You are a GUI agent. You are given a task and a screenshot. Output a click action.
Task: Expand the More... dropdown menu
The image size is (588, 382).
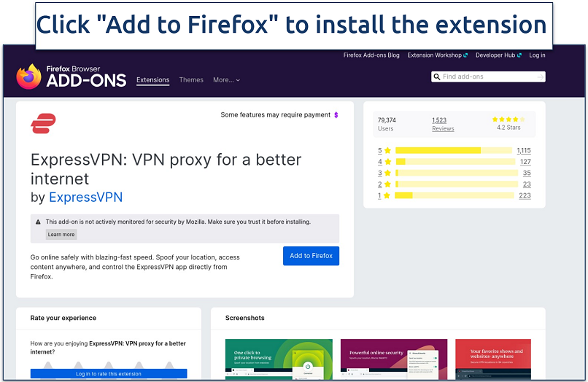tap(226, 80)
